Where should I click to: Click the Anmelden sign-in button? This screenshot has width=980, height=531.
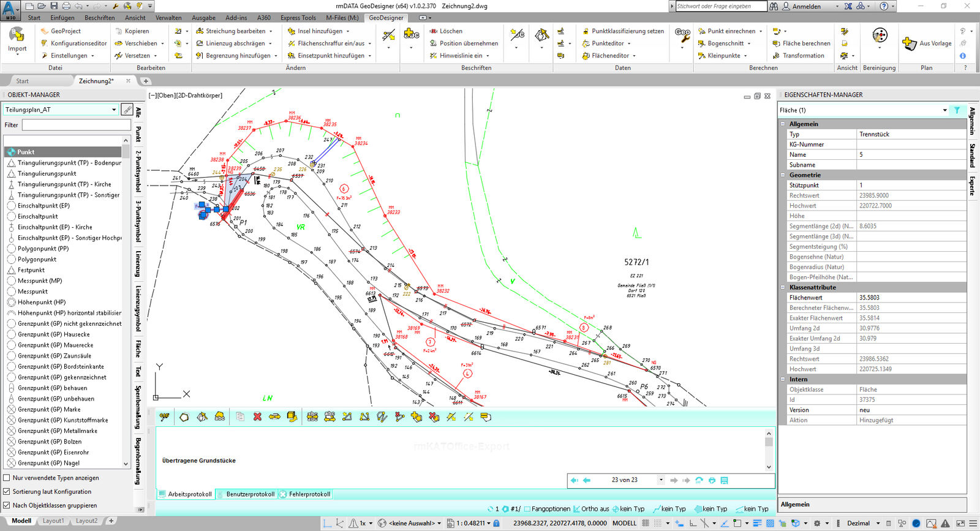pos(806,6)
